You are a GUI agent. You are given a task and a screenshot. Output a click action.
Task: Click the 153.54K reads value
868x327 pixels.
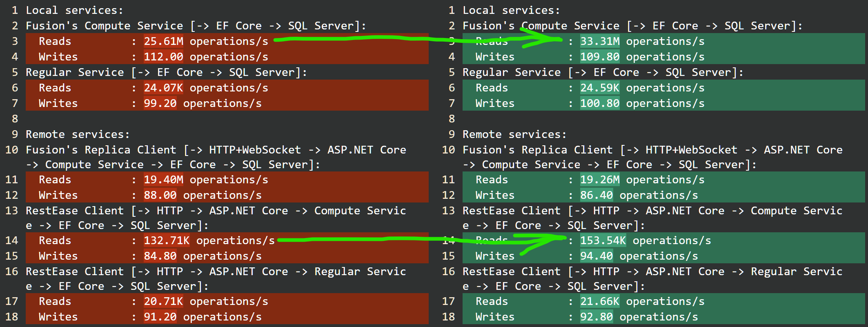[x=603, y=240]
